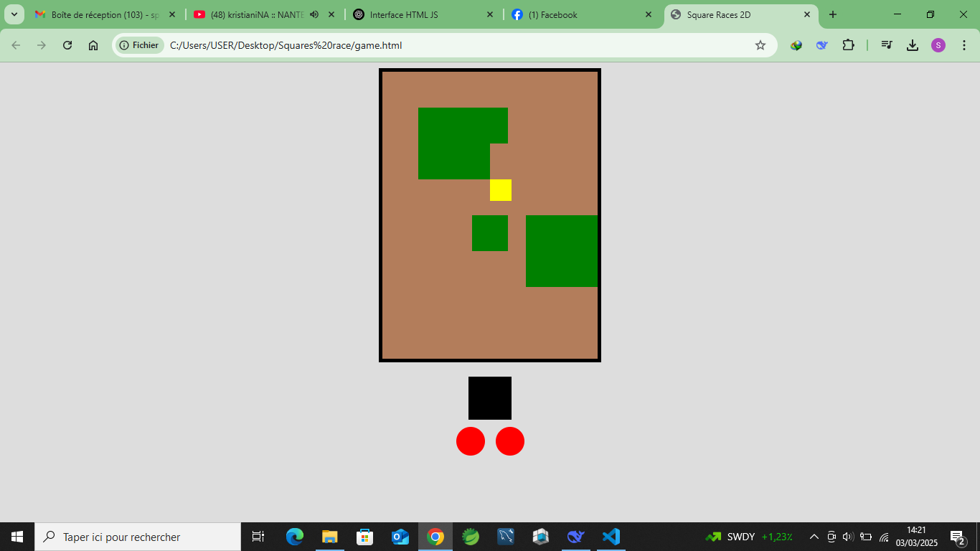The height and width of the screenshot is (551, 980).
Task: Expand the tab search dropdown arrow
Action: click(x=14, y=14)
